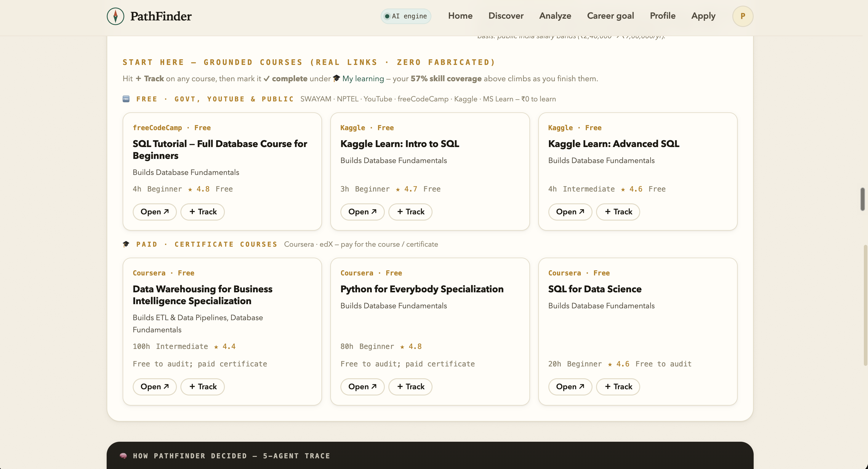Image resolution: width=868 pixels, height=469 pixels.
Task: Click the 4h Intermediate label on Advanced SQL
Action: coord(581,189)
